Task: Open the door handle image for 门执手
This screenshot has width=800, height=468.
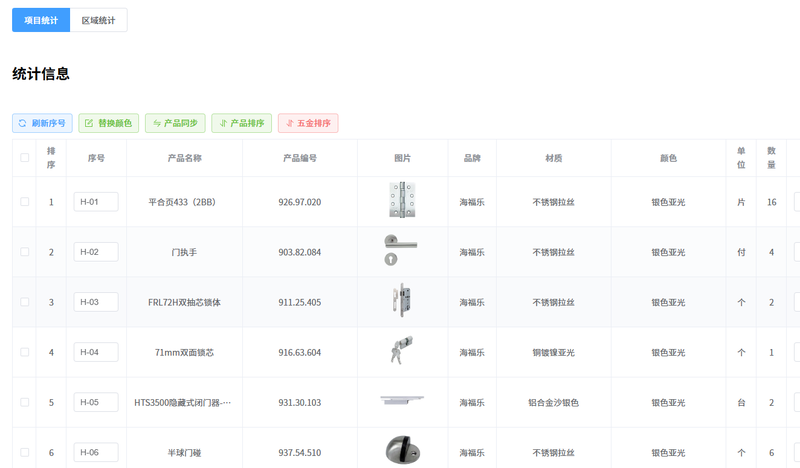Action: tap(401, 250)
